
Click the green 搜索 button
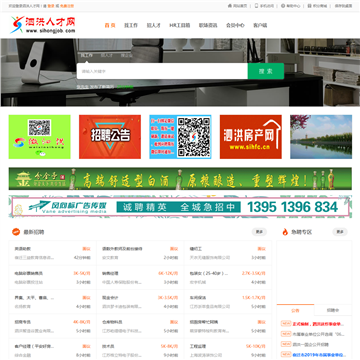click(266, 71)
